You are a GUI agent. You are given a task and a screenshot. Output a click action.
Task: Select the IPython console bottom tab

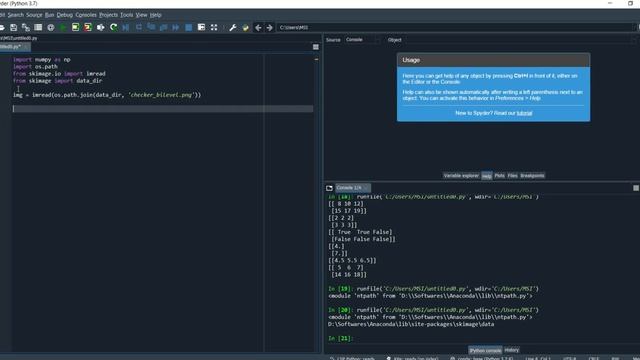485,350
